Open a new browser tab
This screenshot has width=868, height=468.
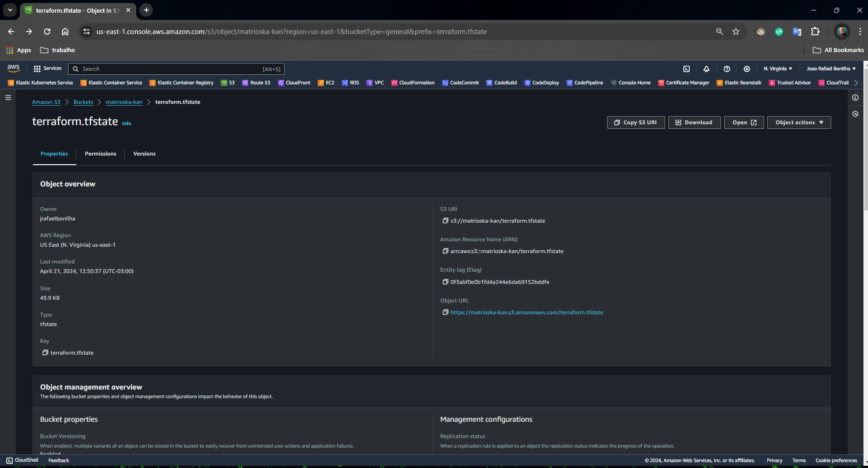pos(146,10)
